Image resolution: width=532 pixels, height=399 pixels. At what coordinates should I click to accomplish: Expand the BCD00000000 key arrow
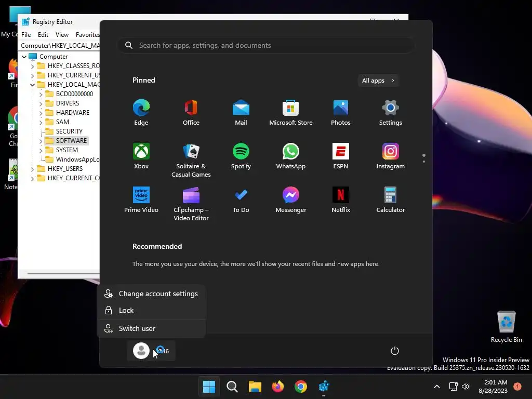click(x=41, y=94)
